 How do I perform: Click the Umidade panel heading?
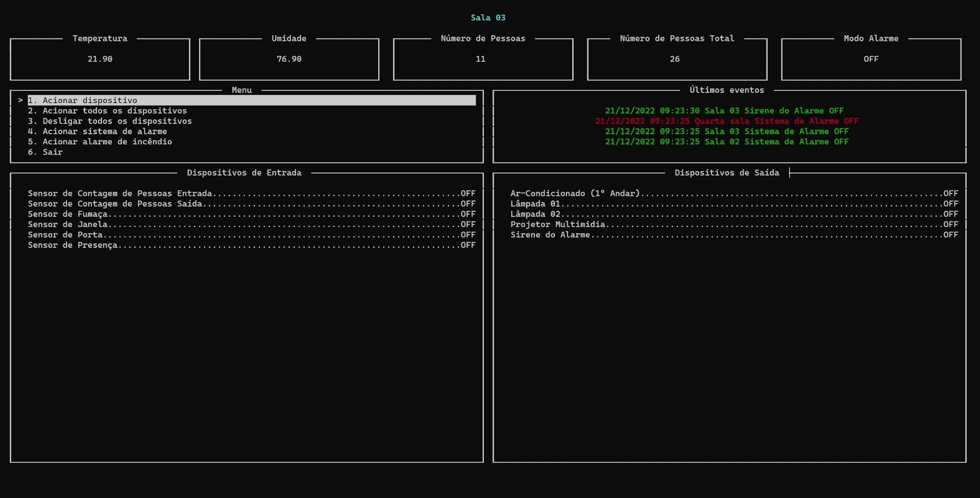(289, 38)
